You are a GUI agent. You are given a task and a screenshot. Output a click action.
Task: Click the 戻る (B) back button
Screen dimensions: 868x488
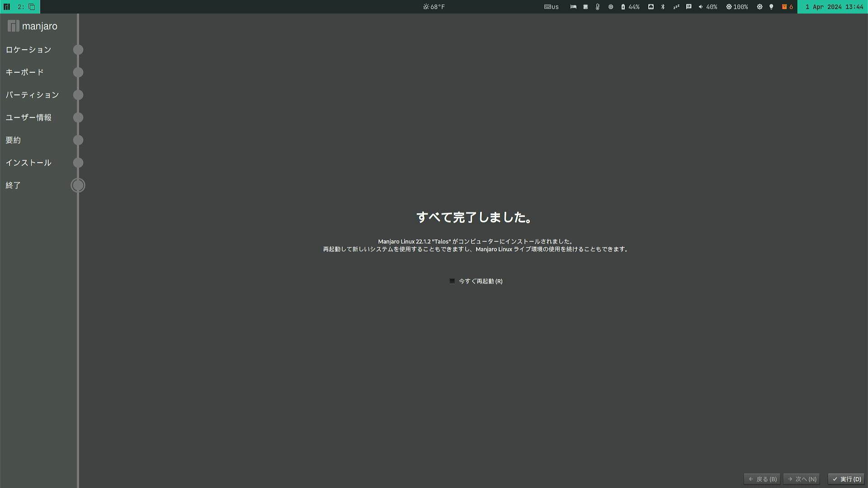pos(762,479)
